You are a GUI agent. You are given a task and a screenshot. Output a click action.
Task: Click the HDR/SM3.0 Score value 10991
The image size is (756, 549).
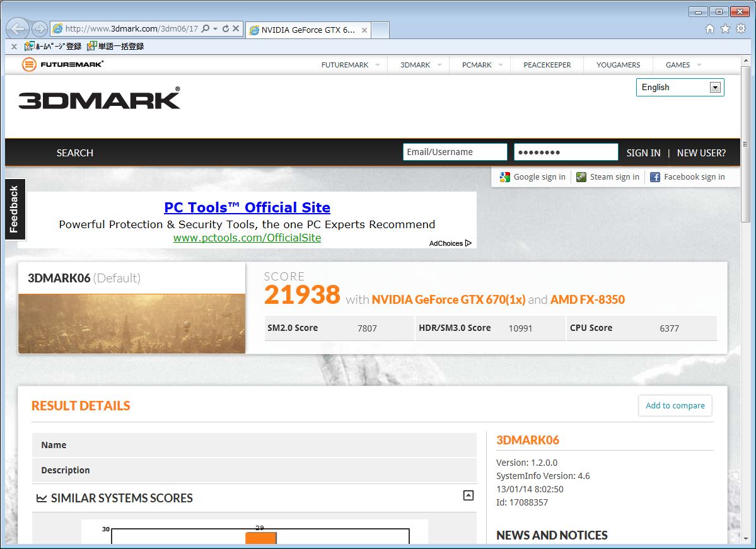520,328
